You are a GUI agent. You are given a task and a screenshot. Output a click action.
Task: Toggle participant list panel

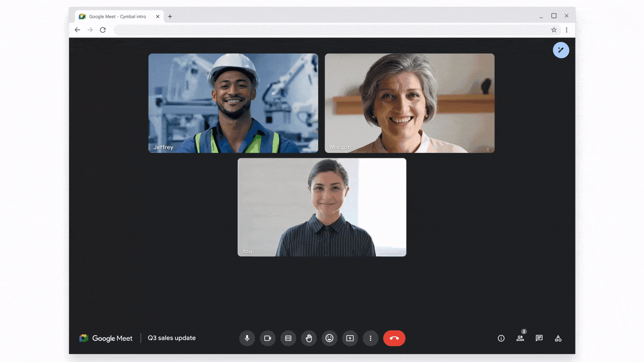520,338
